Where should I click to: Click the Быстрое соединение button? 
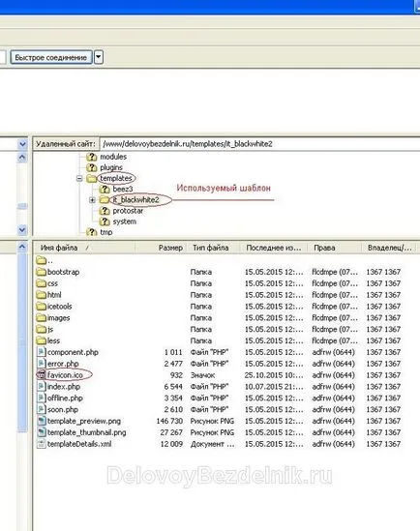coord(51,57)
